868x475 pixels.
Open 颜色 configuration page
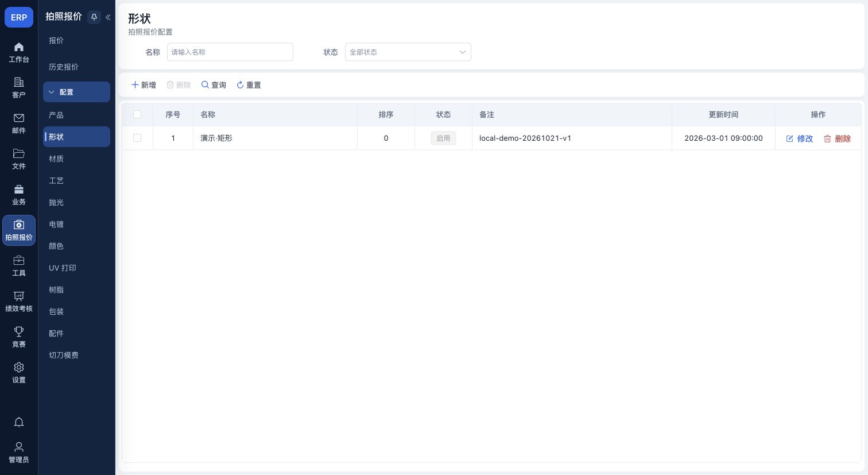pyautogui.click(x=76, y=246)
